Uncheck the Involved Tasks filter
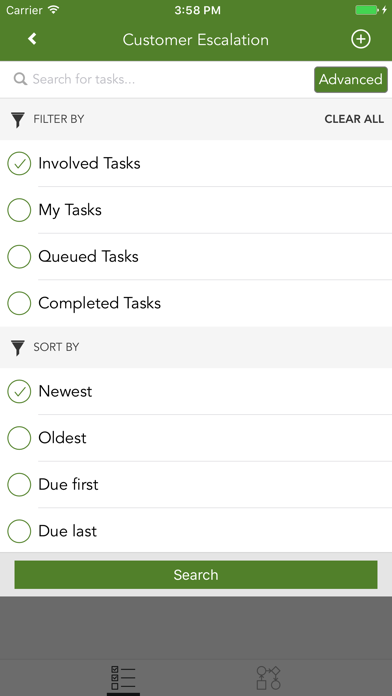Screen dimensions: 392x696 pos(196,163)
